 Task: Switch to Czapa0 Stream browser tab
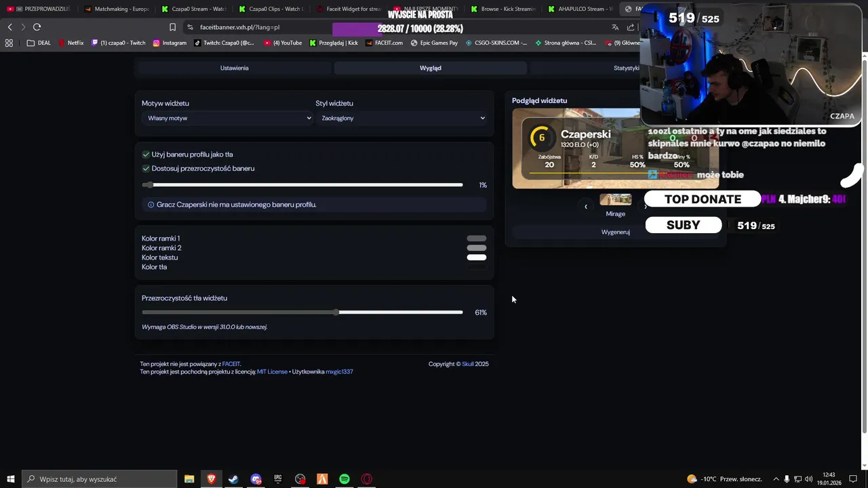click(193, 9)
